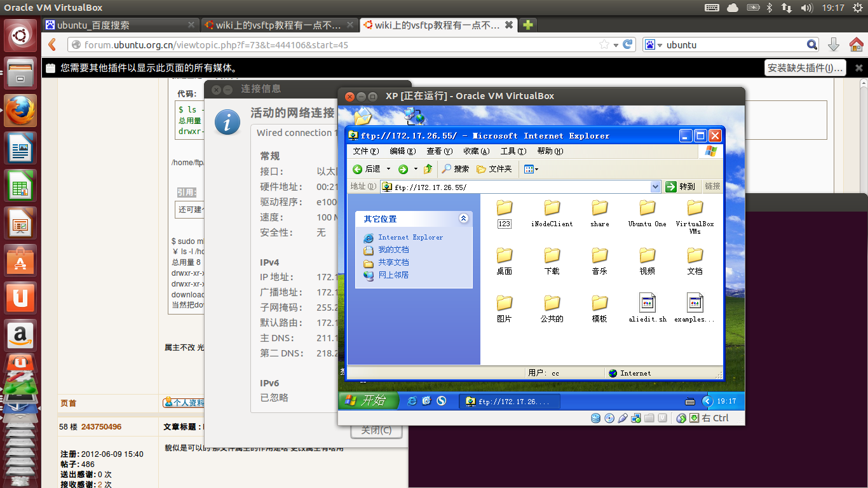This screenshot has width=868, height=488.
Task: Collapse the 其它位置 panel chevron
Action: pyautogui.click(x=463, y=219)
